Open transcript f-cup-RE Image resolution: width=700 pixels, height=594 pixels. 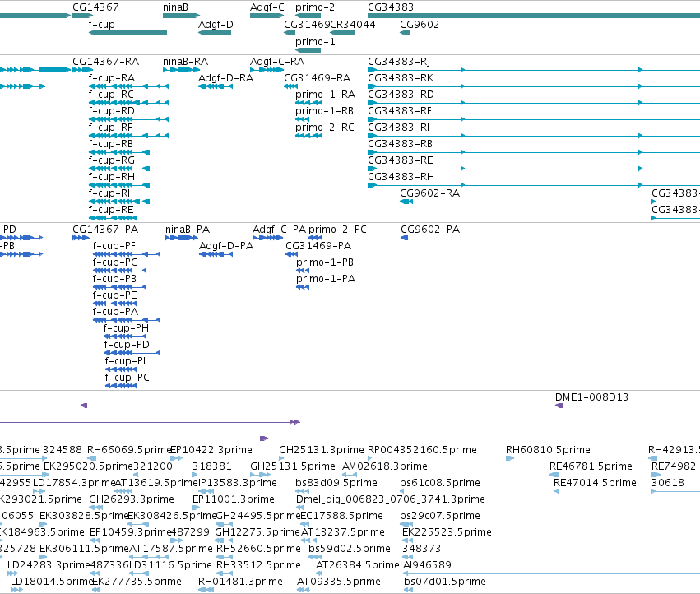tap(111, 211)
